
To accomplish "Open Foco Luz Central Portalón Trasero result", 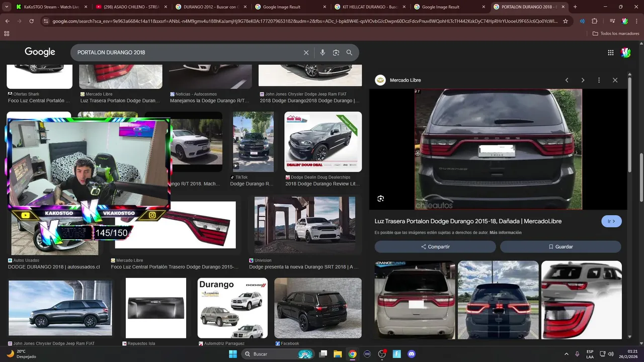I will (x=175, y=267).
